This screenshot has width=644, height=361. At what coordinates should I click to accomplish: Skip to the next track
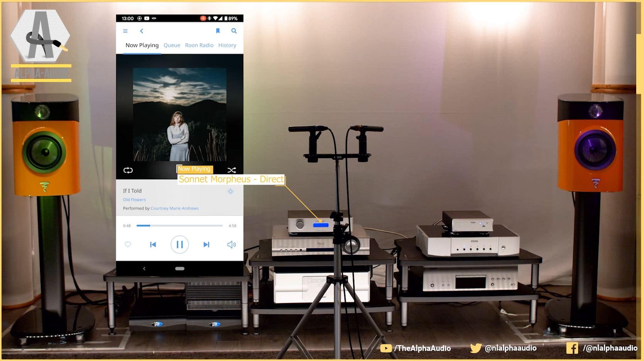tap(206, 244)
